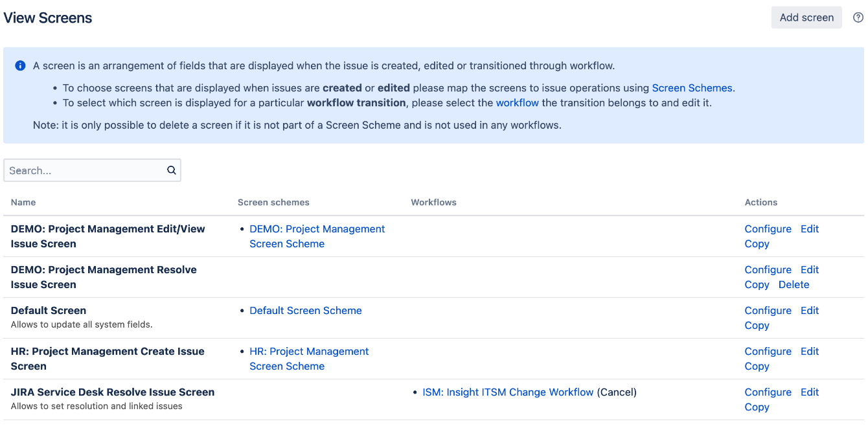The image size is (868, 426).
Task: Copy the Default Screen
Action: 757,326
